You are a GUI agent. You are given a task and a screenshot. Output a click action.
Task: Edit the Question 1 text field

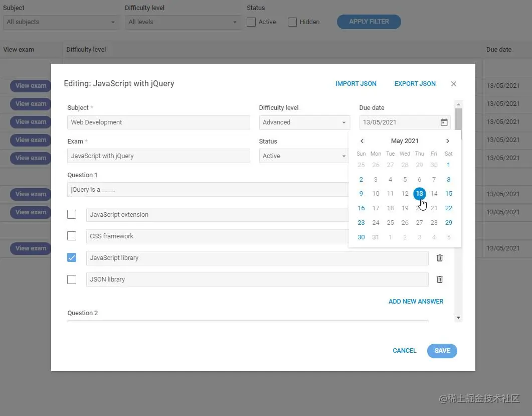(208, 190)
